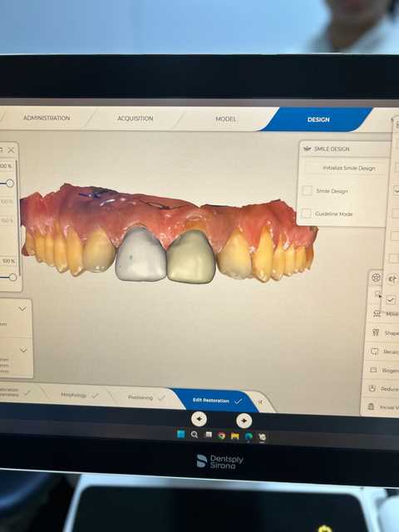This screenshot has width=399, height=532.
Task: Go to the Morphology step
Action: [x=74, y=395]
